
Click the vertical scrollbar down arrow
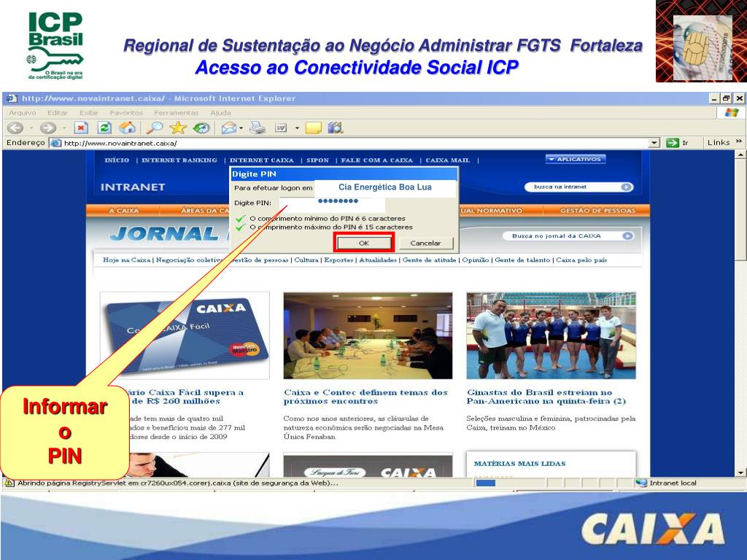click(x=740, y=472)
